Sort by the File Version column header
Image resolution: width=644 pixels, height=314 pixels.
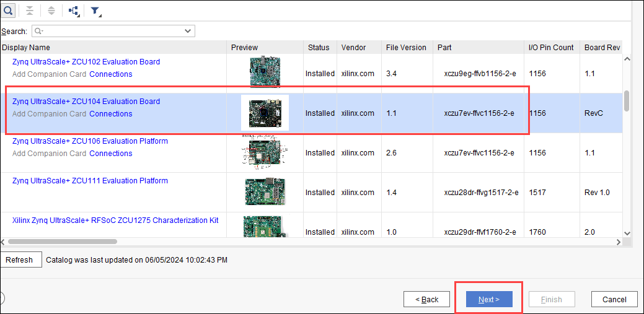click(x=407, y=47)
